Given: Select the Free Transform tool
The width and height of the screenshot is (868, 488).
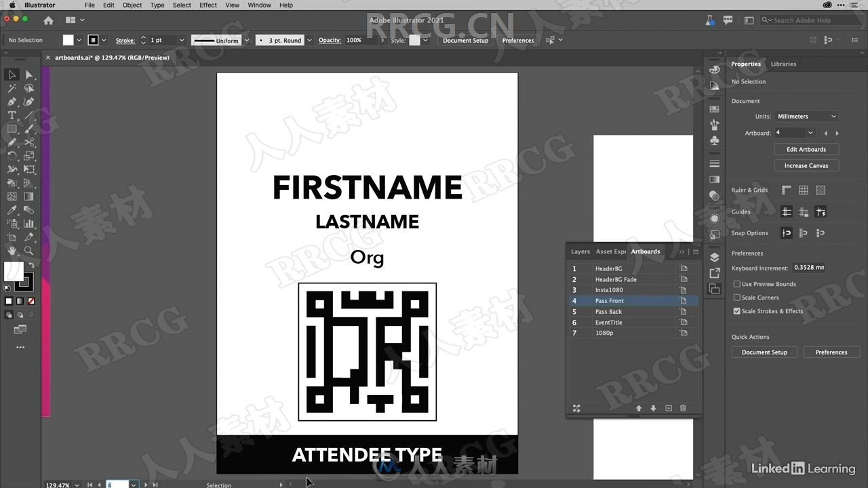Looking at the screenshot, I should 29,169.
